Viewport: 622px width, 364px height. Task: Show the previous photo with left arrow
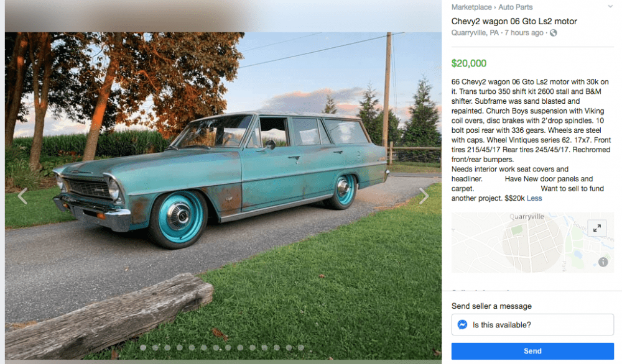[x=22, y=196]
